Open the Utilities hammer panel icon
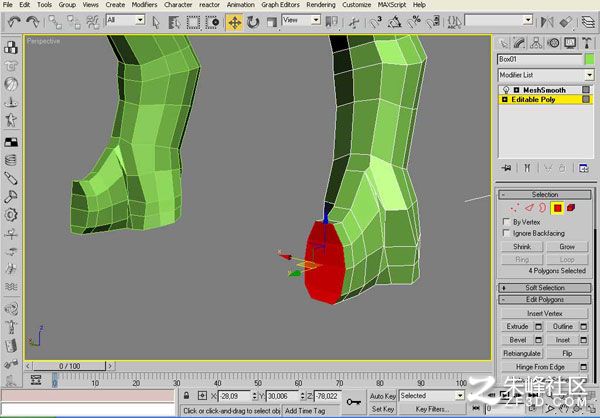600x418 pixels. click(587, 43)
